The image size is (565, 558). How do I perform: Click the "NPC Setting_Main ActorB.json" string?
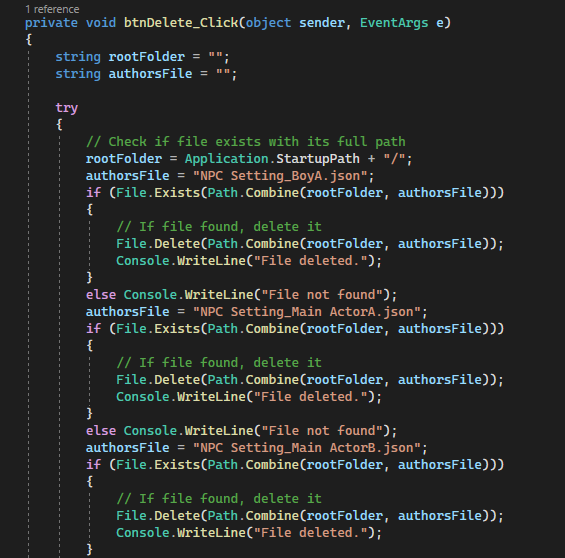(x=307, y=448)
